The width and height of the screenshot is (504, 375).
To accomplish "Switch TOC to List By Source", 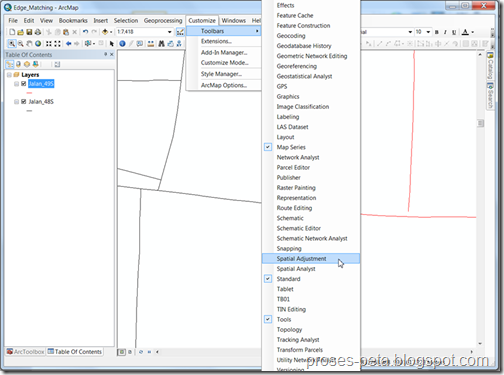I will pyautogui.click(x=18, y=64).
